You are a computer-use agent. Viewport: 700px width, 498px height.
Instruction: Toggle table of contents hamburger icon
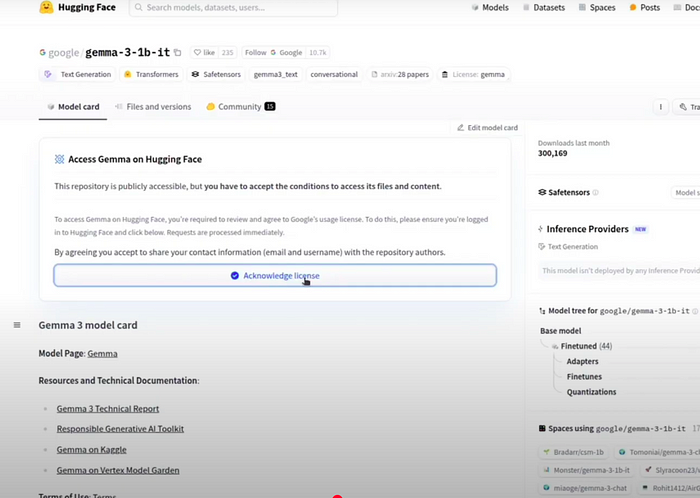tap(17, 325)
